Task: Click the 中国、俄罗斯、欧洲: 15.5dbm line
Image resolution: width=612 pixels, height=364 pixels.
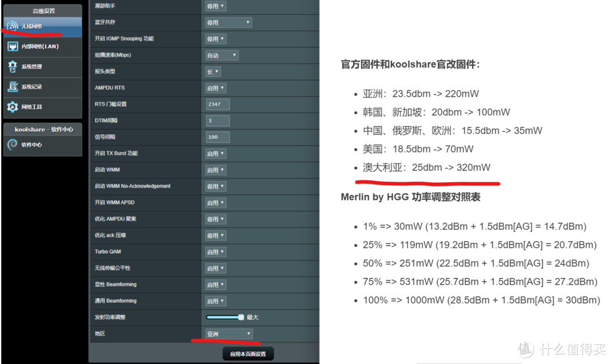Action: (452, 131)
